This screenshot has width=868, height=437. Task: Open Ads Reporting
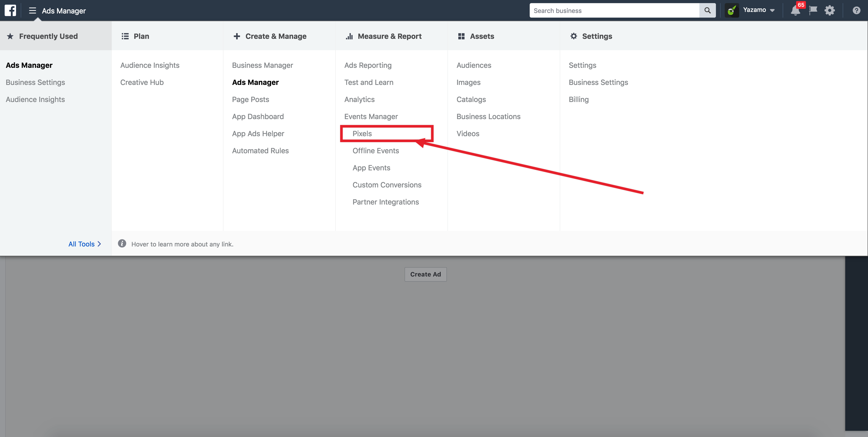tap(368, 65)
